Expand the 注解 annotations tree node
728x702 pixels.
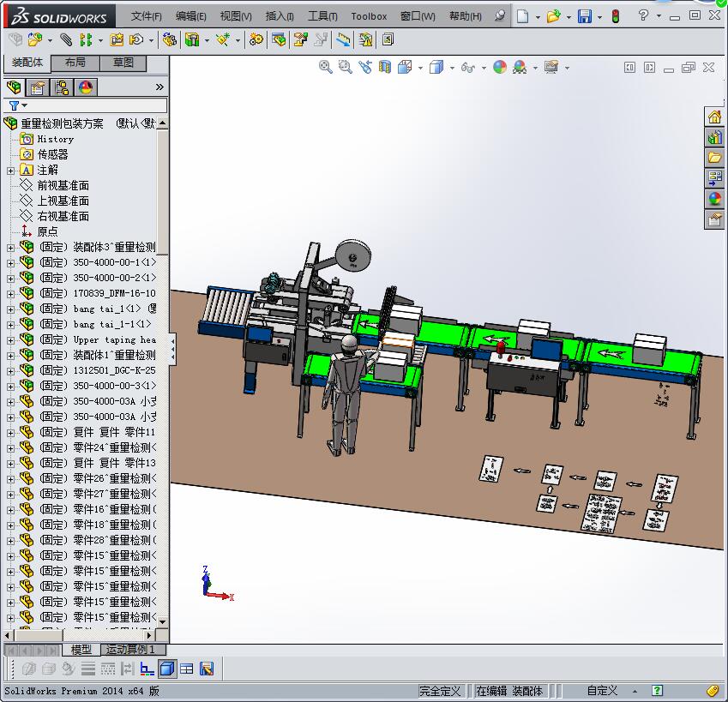tap(10, 171)
